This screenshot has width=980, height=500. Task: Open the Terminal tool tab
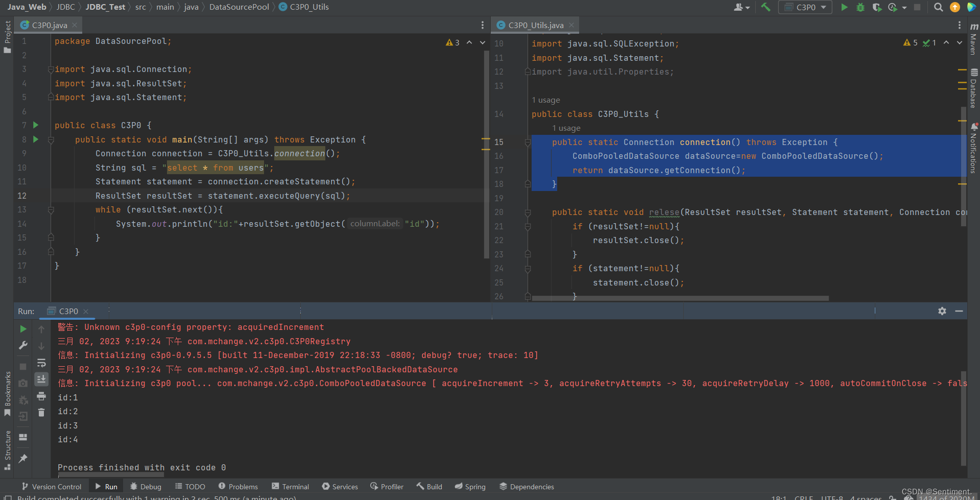(291, 487)
